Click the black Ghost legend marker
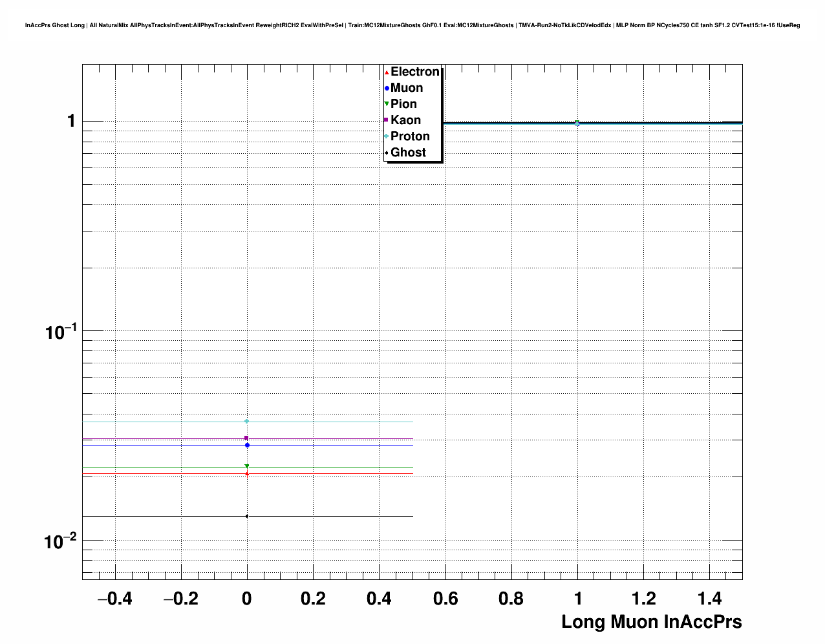 [x=387, y=153]
